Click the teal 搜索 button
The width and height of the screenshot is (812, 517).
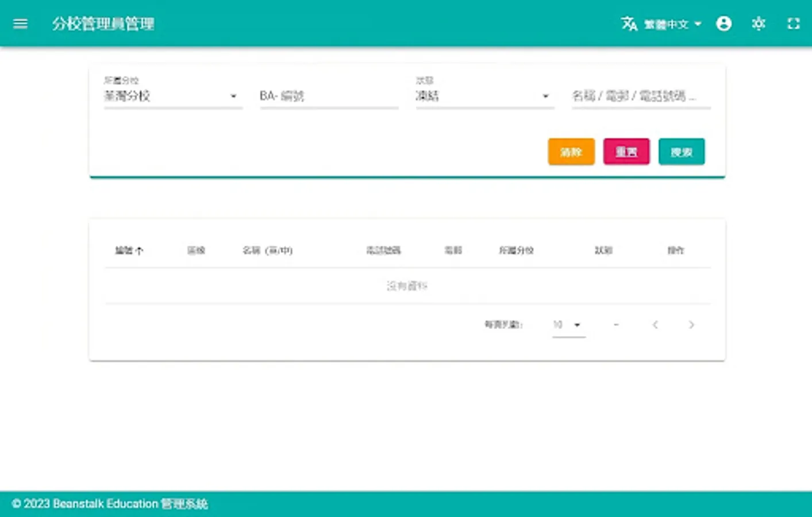coord(682,152)
